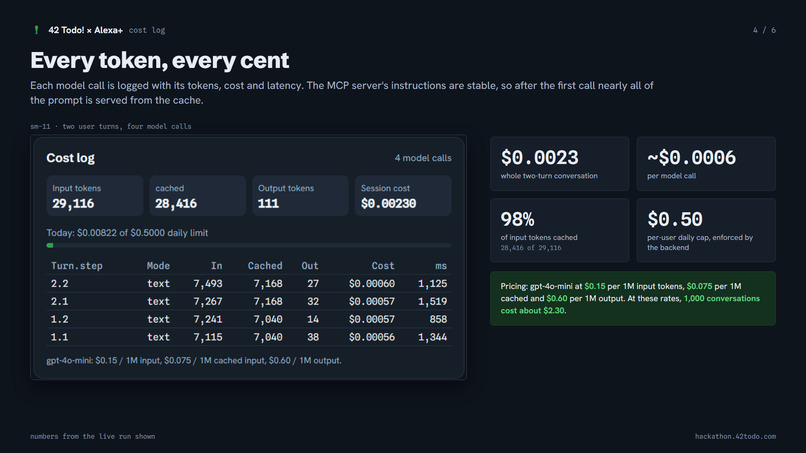Viewport: 806px width, 453px height.
Task: Click latency '858' in row 1.2
Action: click(438, 319)
